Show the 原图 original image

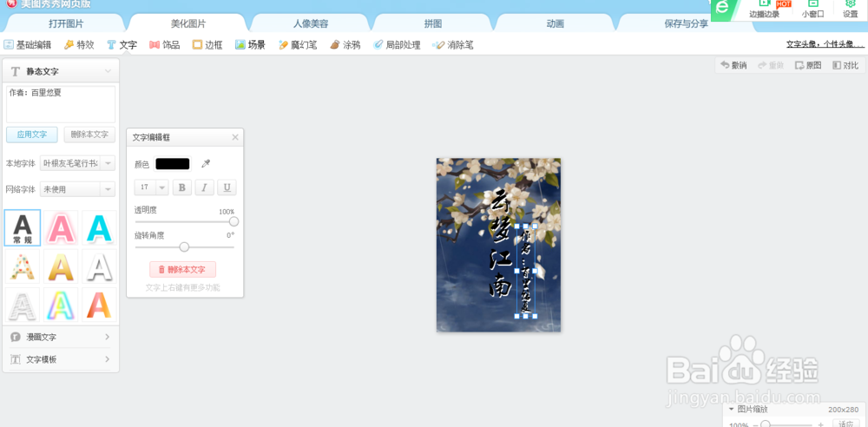click(808, 65)
